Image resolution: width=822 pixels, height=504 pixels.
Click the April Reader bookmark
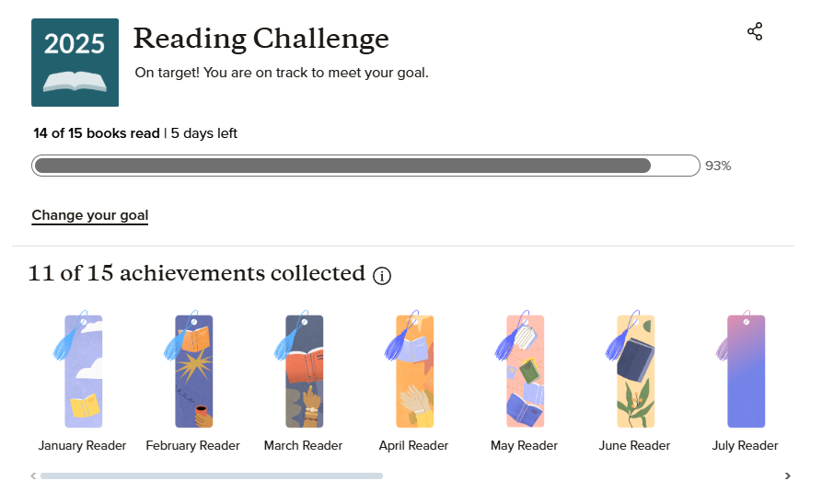(414, 371)
